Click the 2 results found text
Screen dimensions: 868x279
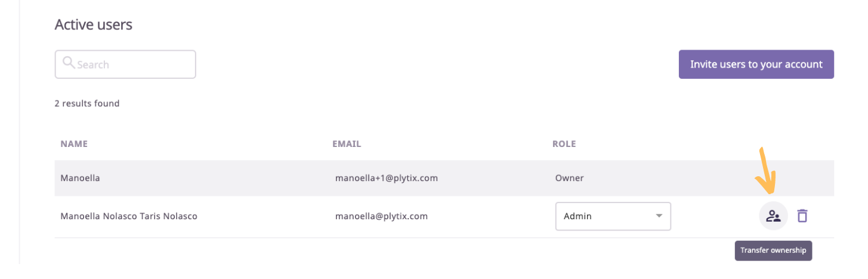tap(87, 103)
